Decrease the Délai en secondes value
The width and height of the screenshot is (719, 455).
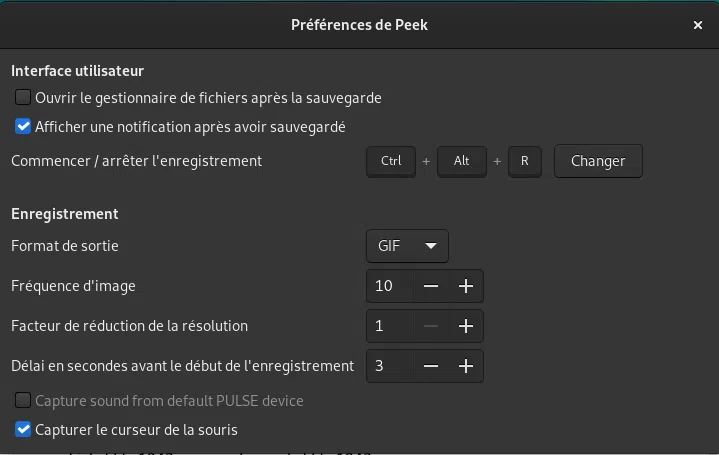[431, 366]
